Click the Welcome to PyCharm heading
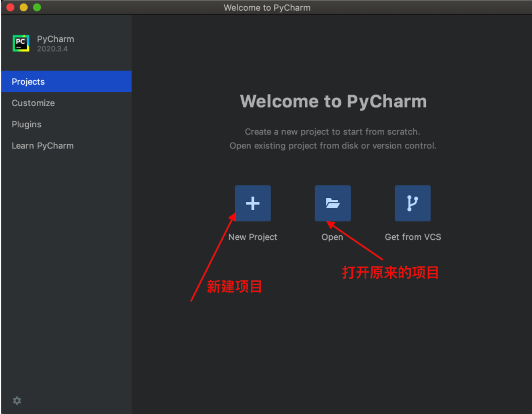This screenshot has width=532, height=414. click(x=333, y=101)
